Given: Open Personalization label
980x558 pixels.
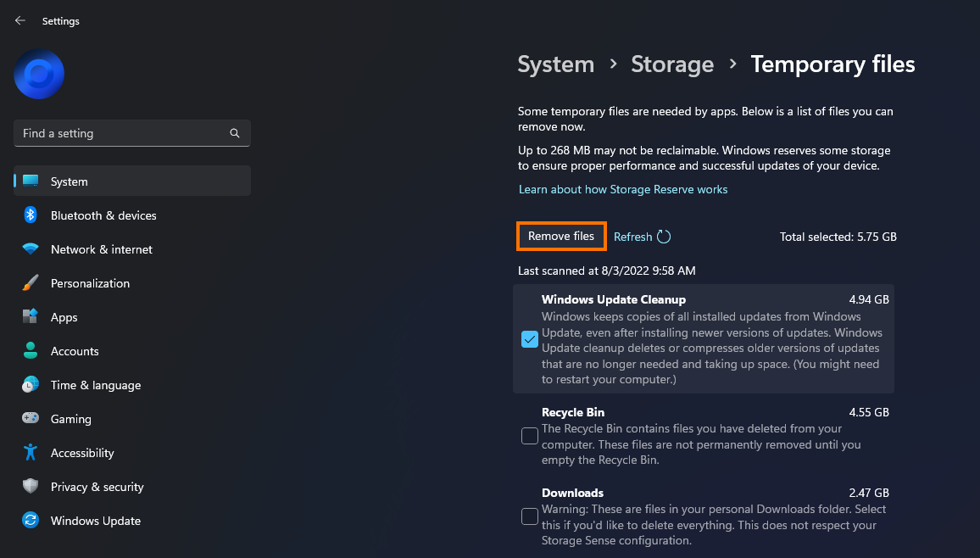Looking at the screenshot, I should (x=90, y=283).
